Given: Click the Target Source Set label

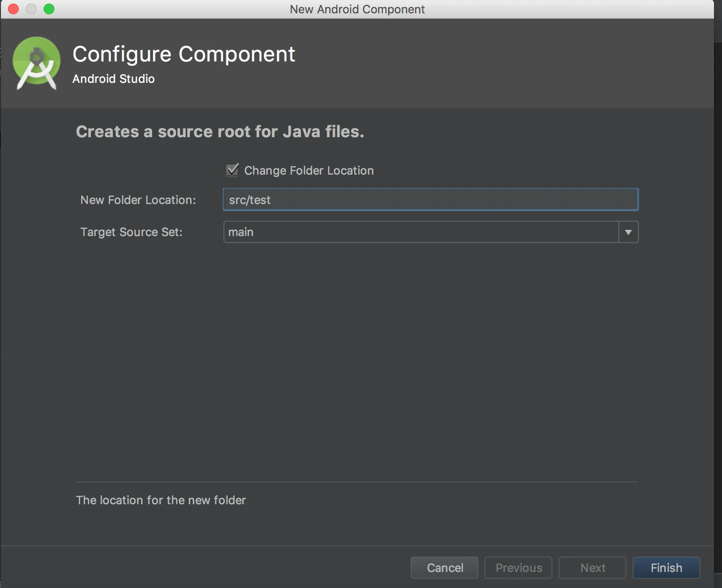Looking at the screenshot, I should [131, 232].
